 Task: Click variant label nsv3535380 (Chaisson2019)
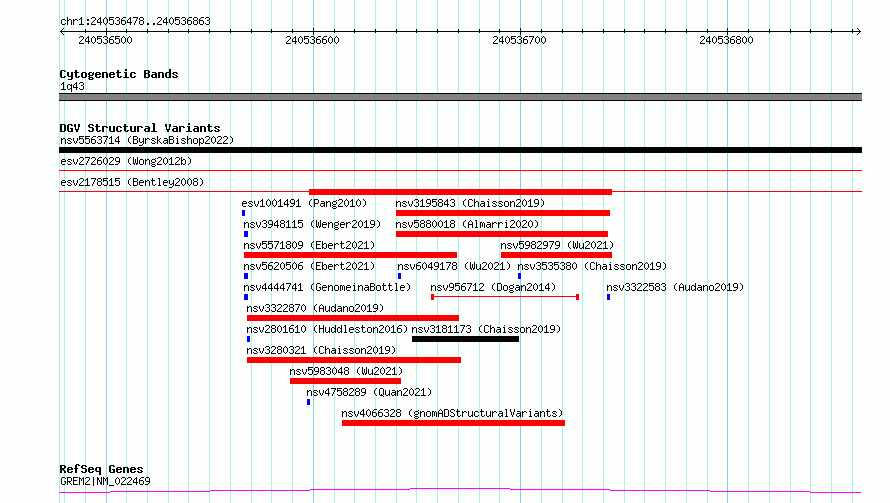point(592,266)
